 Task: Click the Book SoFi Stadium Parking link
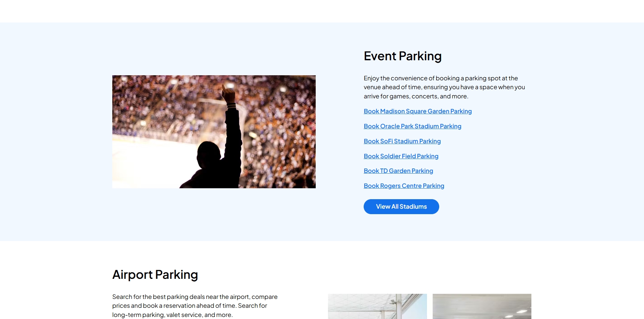(x=402, y=141)
